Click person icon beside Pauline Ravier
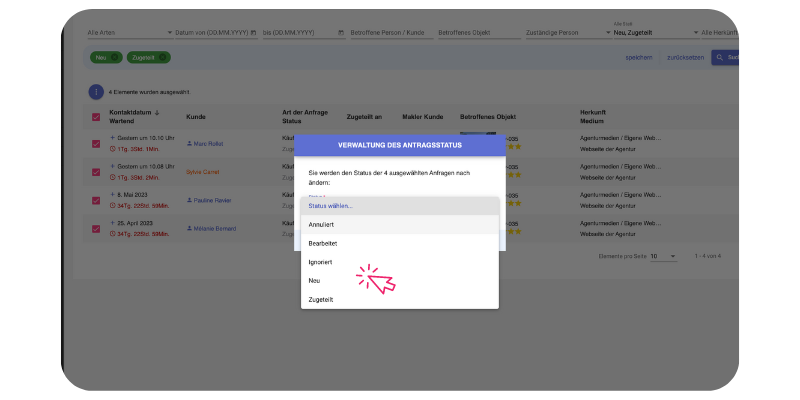Screen dimensions: 800x400 189,201
